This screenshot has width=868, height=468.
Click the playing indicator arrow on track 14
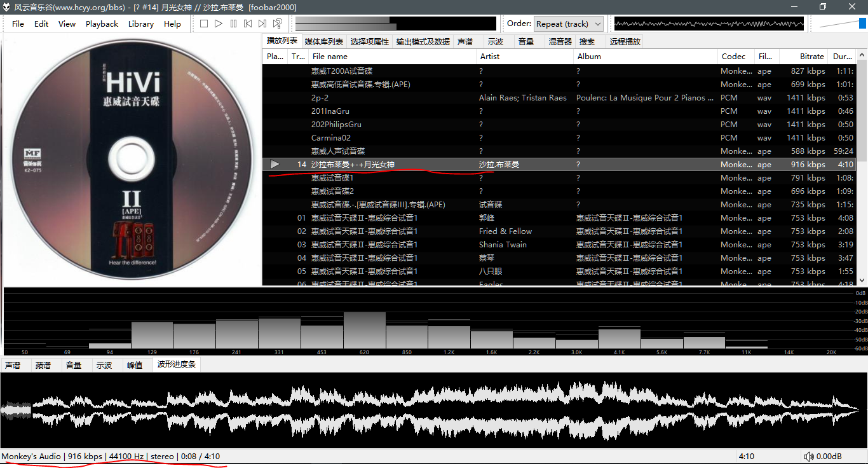click(x=275, y=165)
